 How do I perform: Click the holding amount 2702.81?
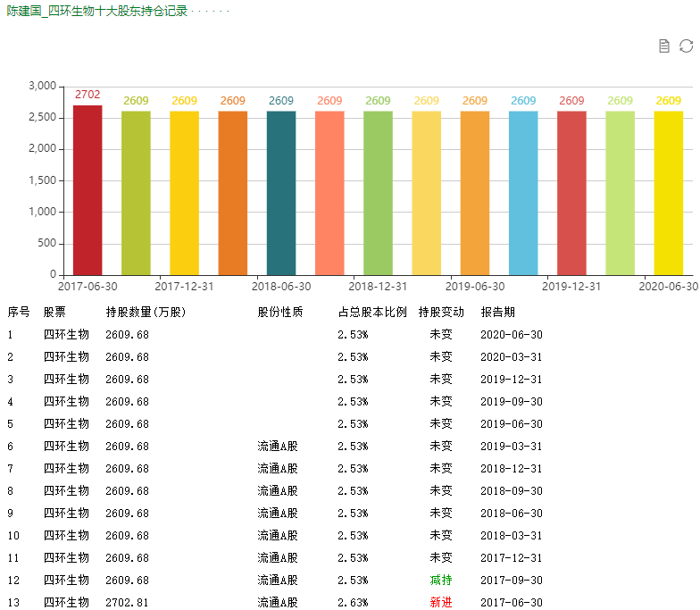127,602
